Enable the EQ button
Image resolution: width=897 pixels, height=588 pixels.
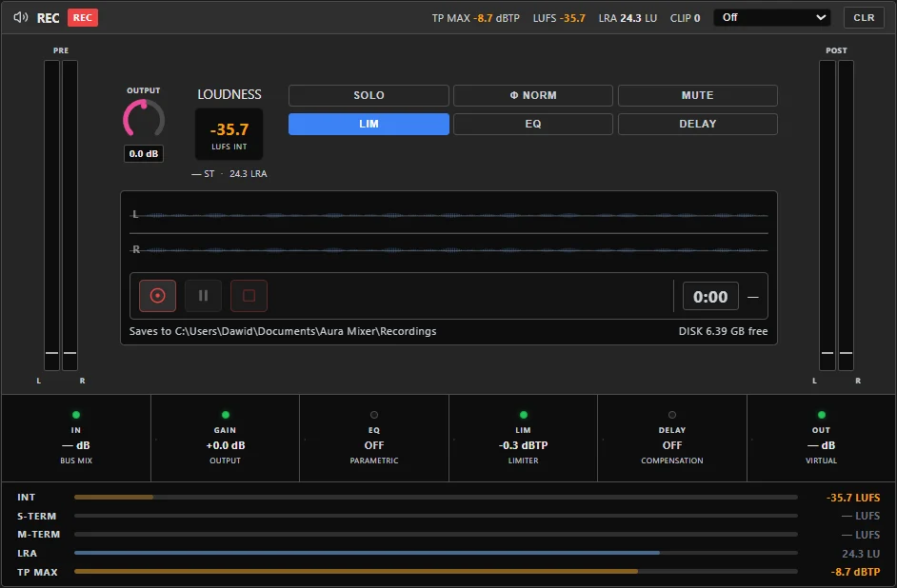[533, 124]
